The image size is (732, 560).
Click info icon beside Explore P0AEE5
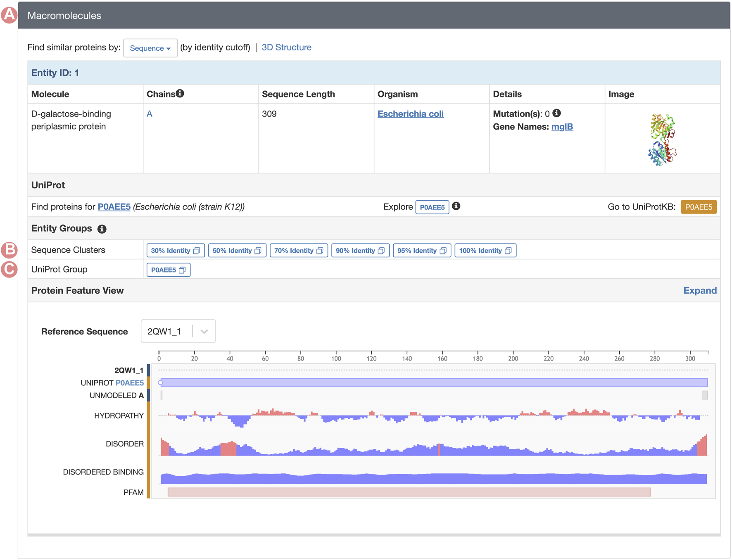coord(456,206)
